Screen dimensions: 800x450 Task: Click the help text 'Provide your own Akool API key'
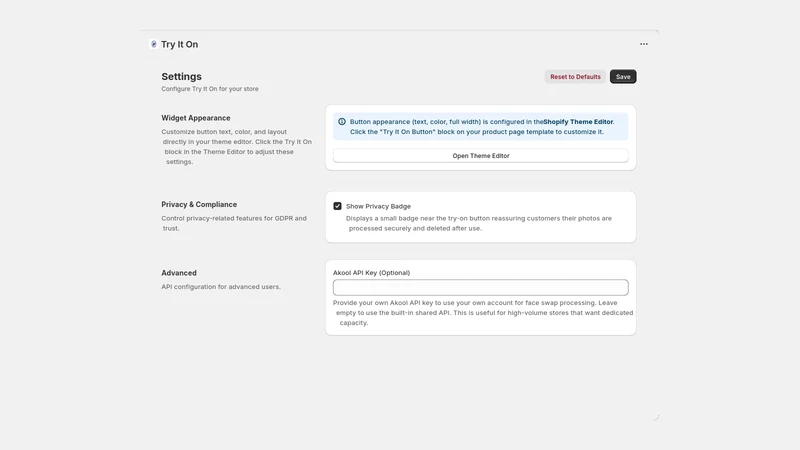[x=483, y=313]
